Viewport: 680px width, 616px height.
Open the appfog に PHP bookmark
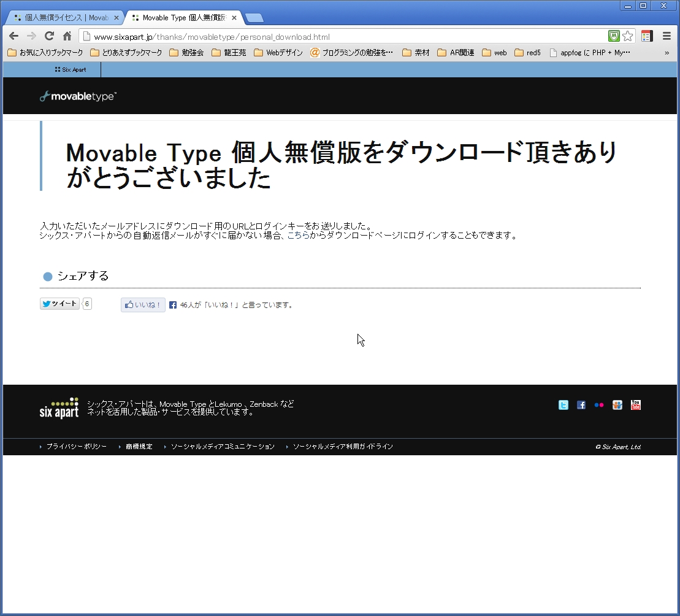click(590, 53)
